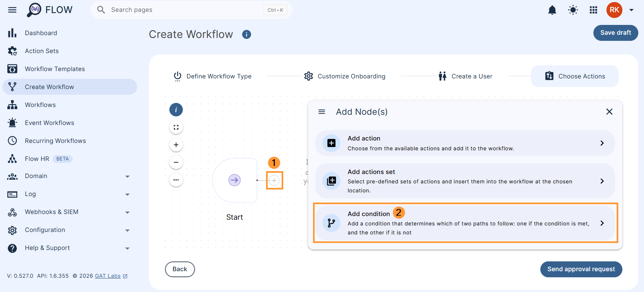Click Send approval request
This screenshot has width=644, height=292.
[x=581, y=269]
